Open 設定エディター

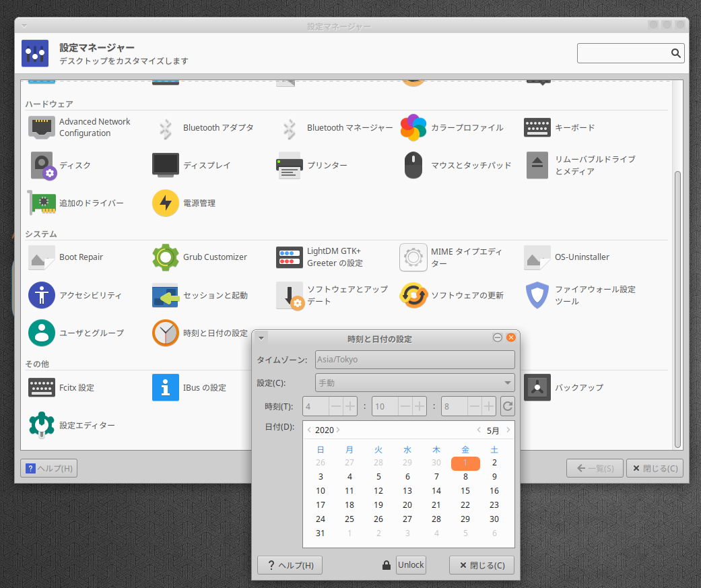tap(71, 425)
